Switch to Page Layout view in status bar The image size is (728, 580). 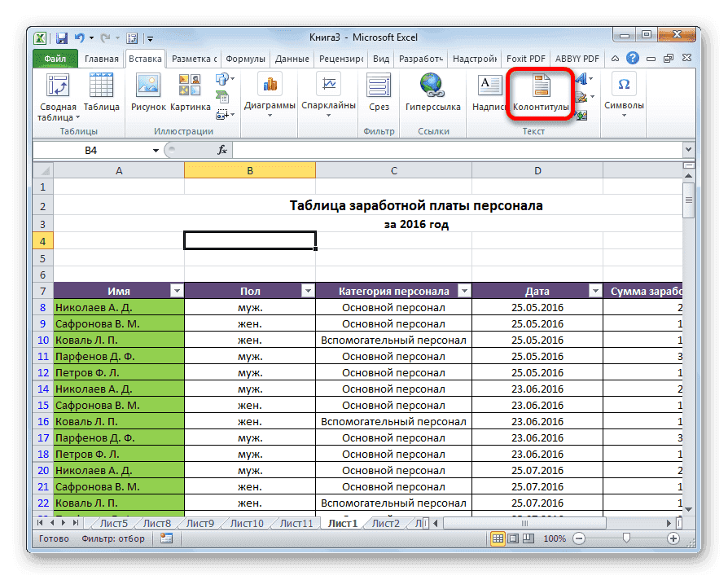click(x=513, y=538)
